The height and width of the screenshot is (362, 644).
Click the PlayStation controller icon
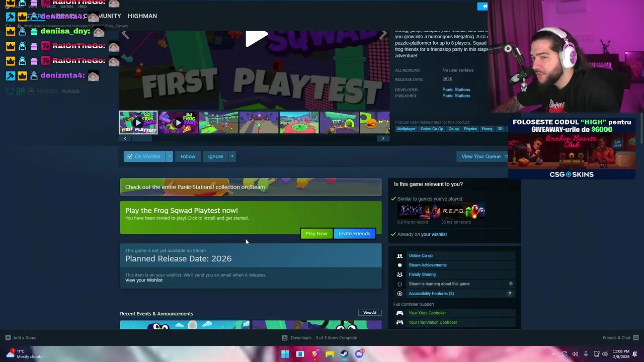click(x=399, y=322)
